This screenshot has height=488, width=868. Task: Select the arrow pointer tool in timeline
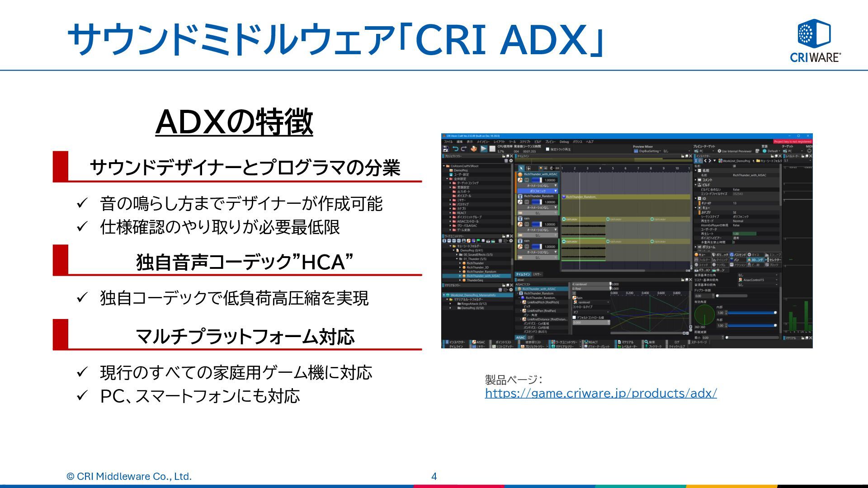click(521, 168)
